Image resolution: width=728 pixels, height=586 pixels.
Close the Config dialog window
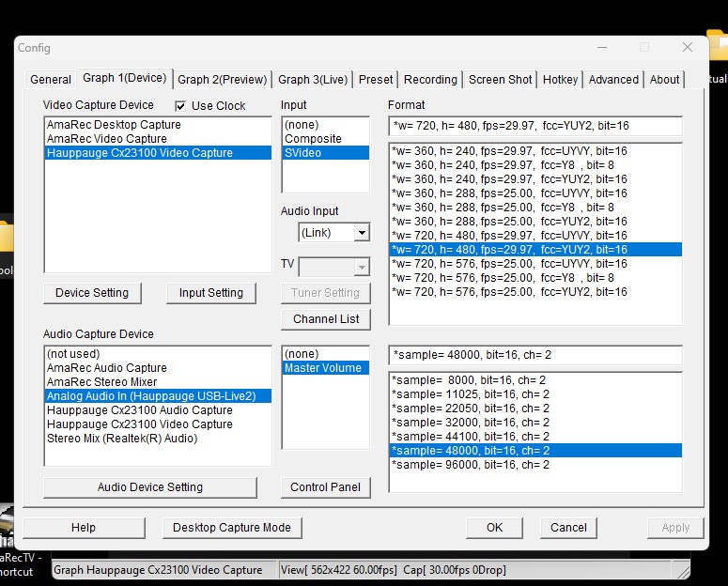[x=688, y=47]
